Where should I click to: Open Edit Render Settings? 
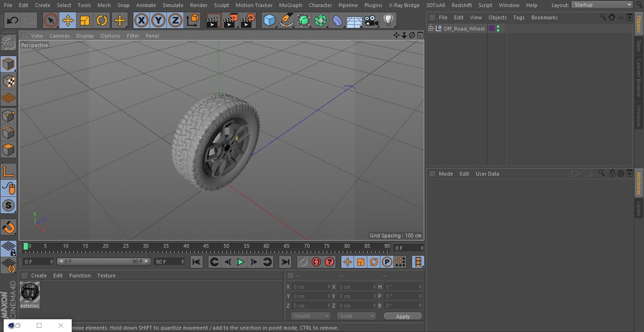248,20
